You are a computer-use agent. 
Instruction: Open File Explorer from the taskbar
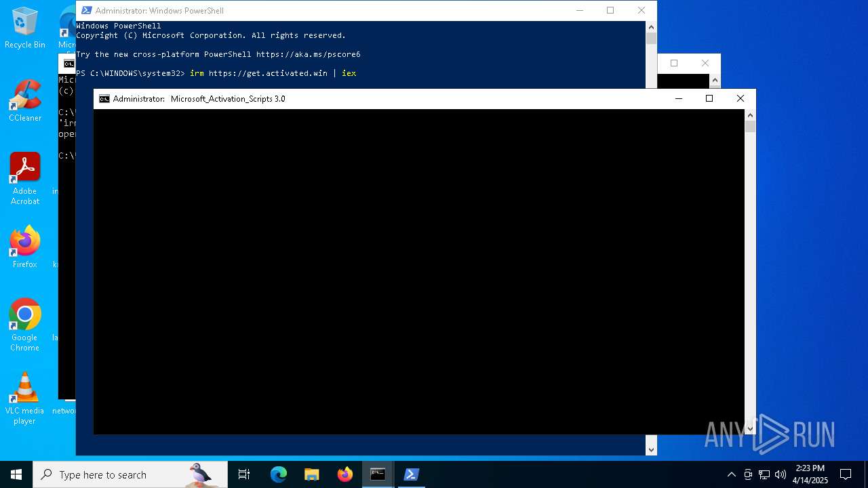(312, 474)
